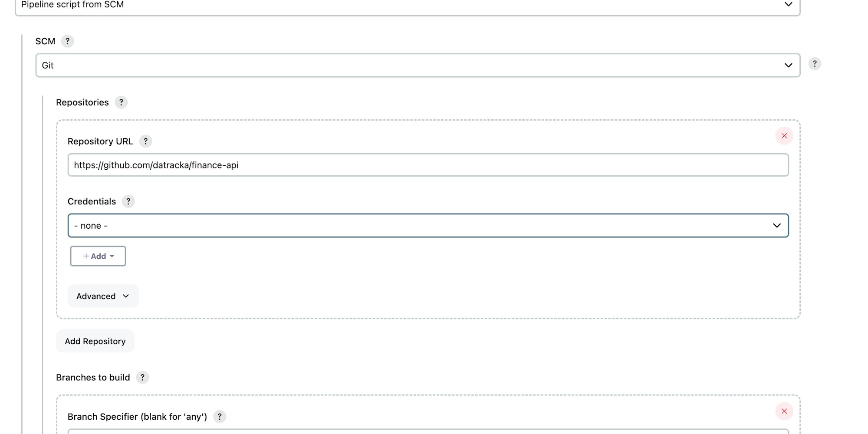The image size is (868, 434).
Task: Open Branch Specifier help icon
Action: (220, 417)
